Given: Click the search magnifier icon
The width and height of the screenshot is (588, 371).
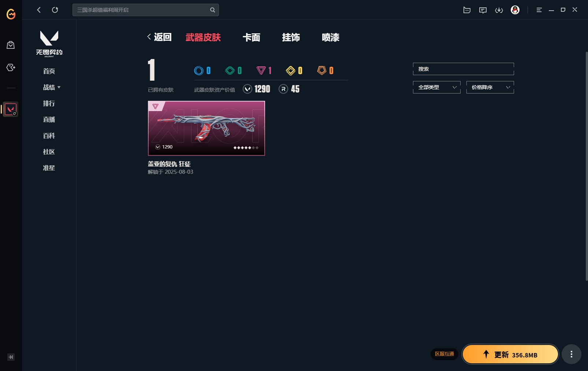Looking at the screenshot, I should click(x=212, y=10).
